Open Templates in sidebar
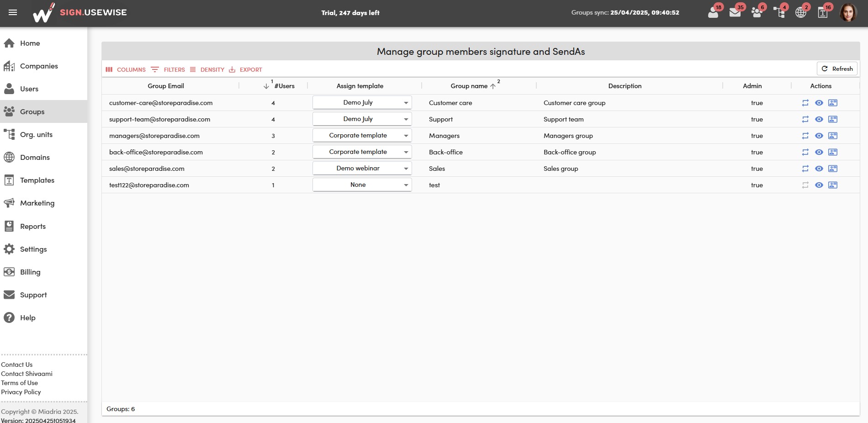Image resolution: width=868 pixels, height=423 pixels. [43, 180]
